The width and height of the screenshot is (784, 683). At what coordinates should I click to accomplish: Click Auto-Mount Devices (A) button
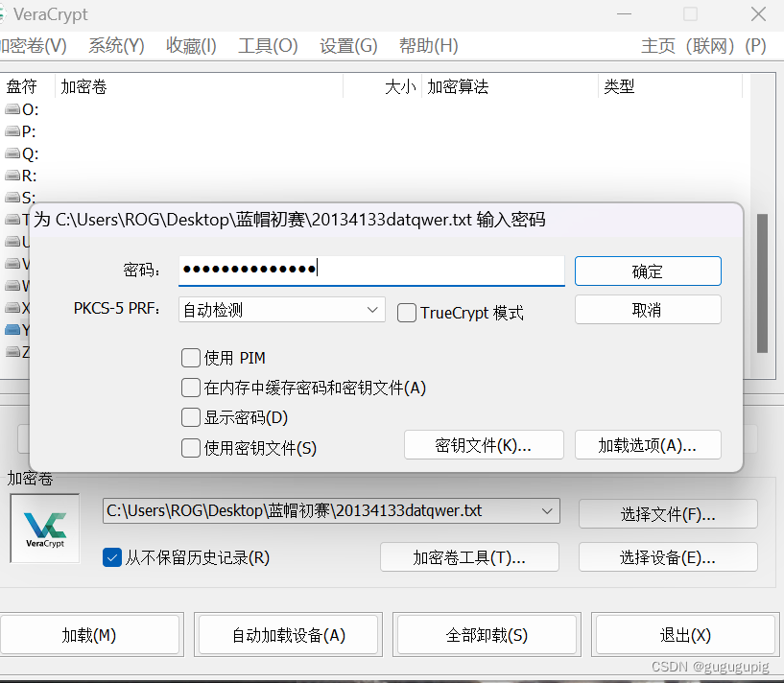pyautogui.click(x=288, y=634)
